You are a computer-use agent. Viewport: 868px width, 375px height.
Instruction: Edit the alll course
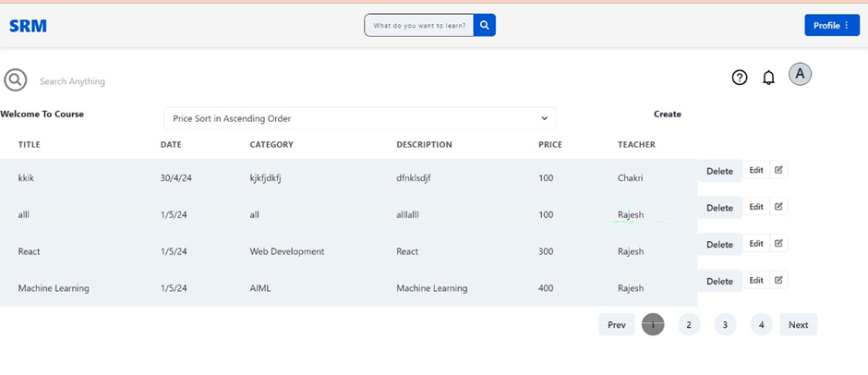coord(756,207)
